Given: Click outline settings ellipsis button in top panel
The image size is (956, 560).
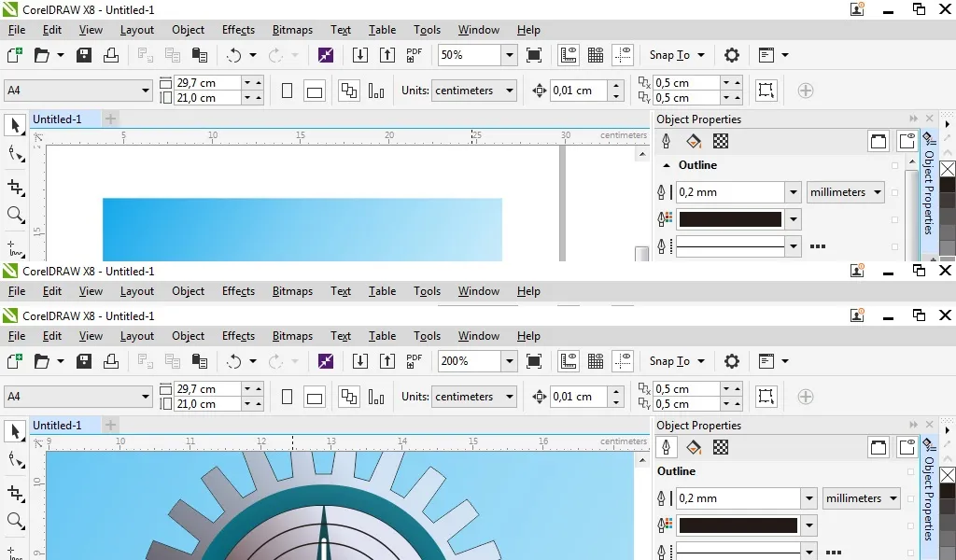Looking at the screenshot, I should click(818, 246).
